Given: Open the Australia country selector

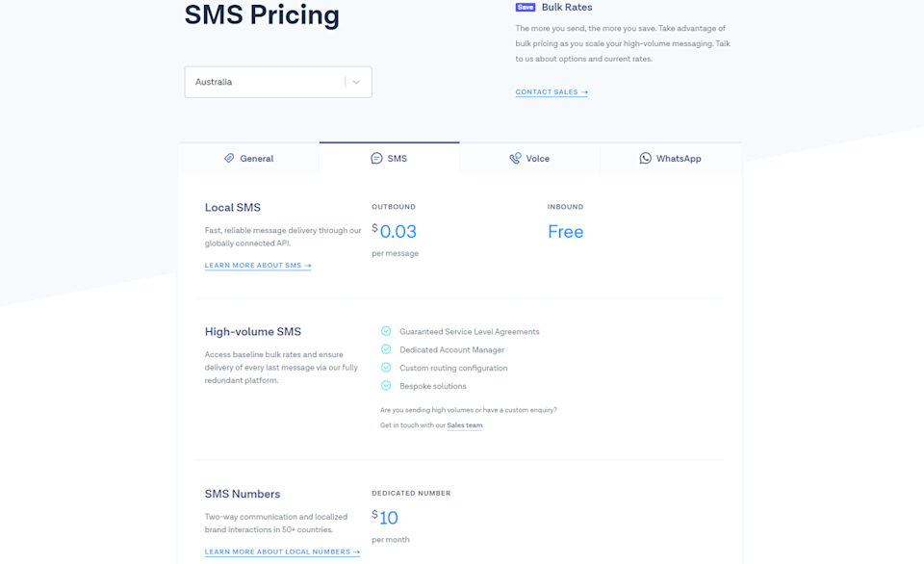Looking at the screenshot, I should pyautogui.click(x=265, y=82).
